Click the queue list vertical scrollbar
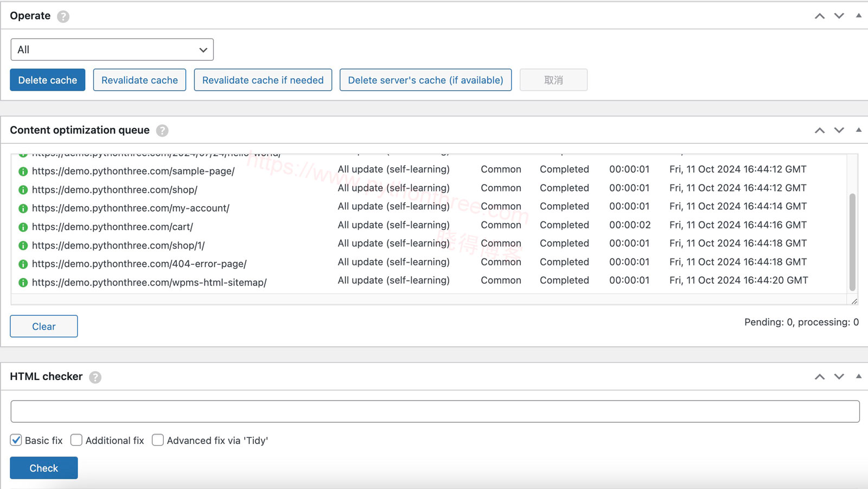This screenshot has width=868, height=489. tap(852, 242)
